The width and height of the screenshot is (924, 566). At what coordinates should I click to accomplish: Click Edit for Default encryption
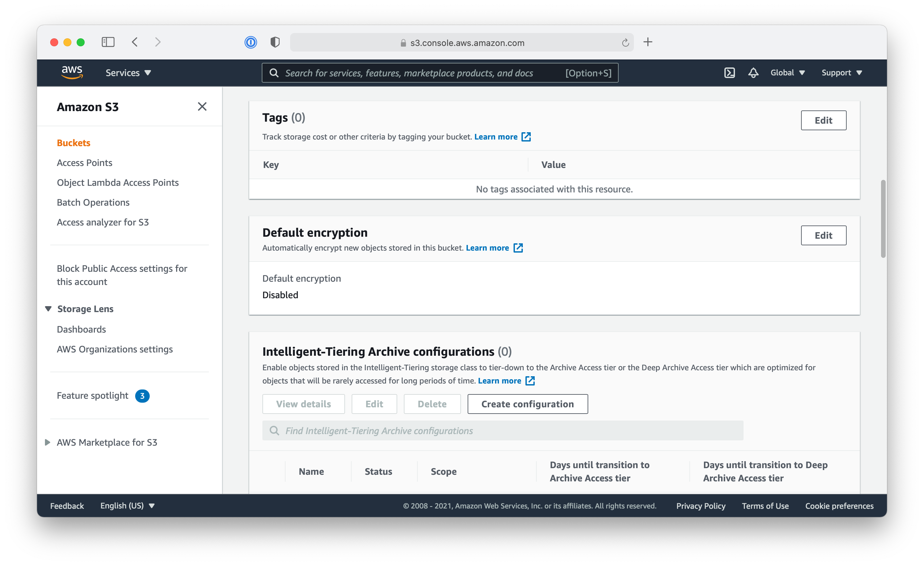coord(824,235)
